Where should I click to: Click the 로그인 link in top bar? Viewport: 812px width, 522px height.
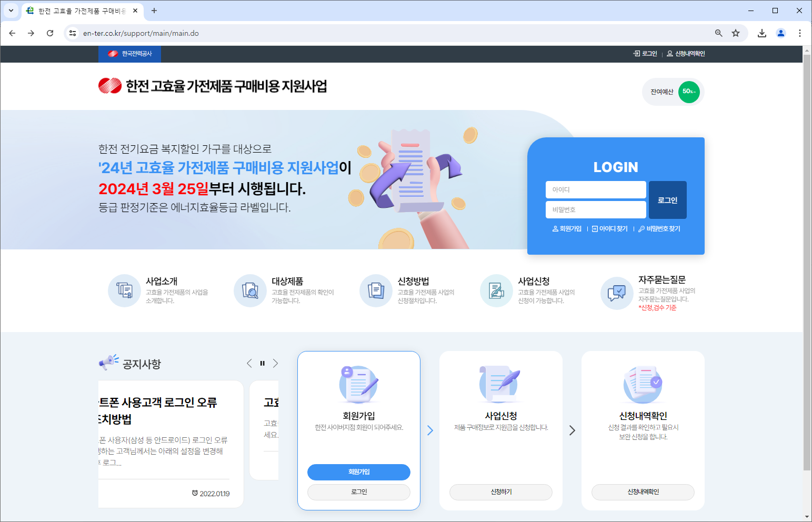(645, 54)
